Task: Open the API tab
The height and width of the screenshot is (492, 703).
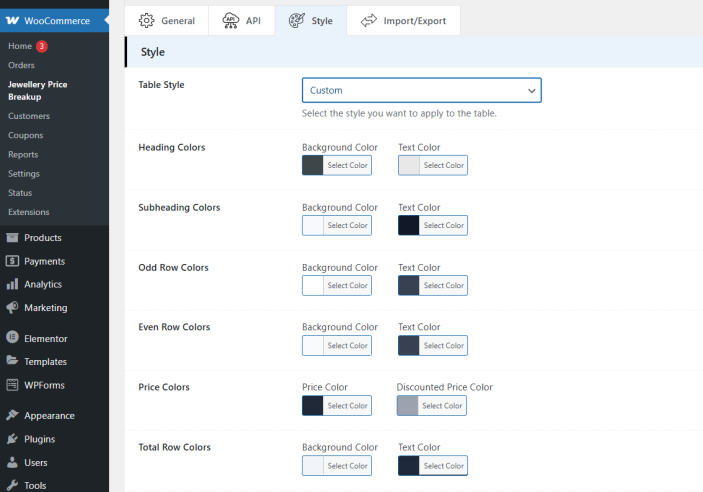Action: pyautogui.click(x=242, y=20)
